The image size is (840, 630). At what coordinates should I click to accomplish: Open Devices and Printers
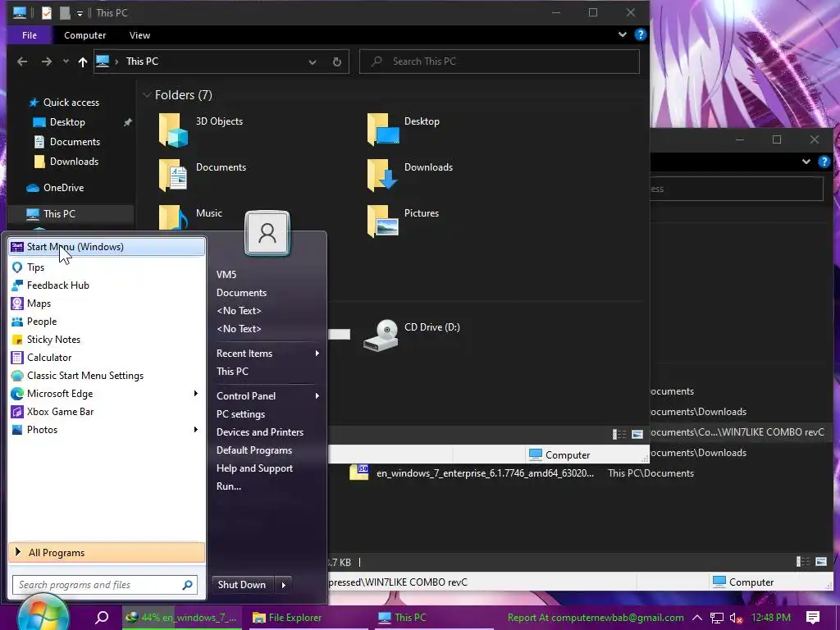(260, 431)
